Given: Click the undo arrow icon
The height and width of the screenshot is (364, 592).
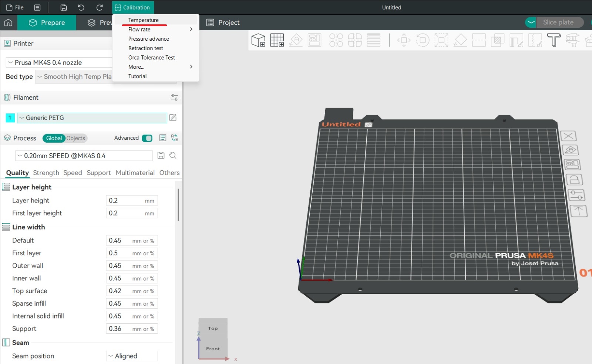Looking at the screenshot, I should pyautogui.click(x=81, y=7).
